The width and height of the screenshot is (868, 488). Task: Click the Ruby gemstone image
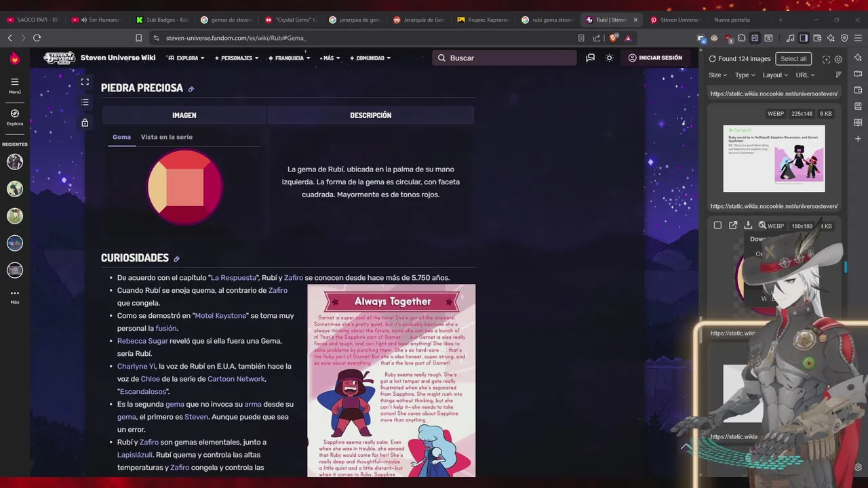click(x=185, y=188)
